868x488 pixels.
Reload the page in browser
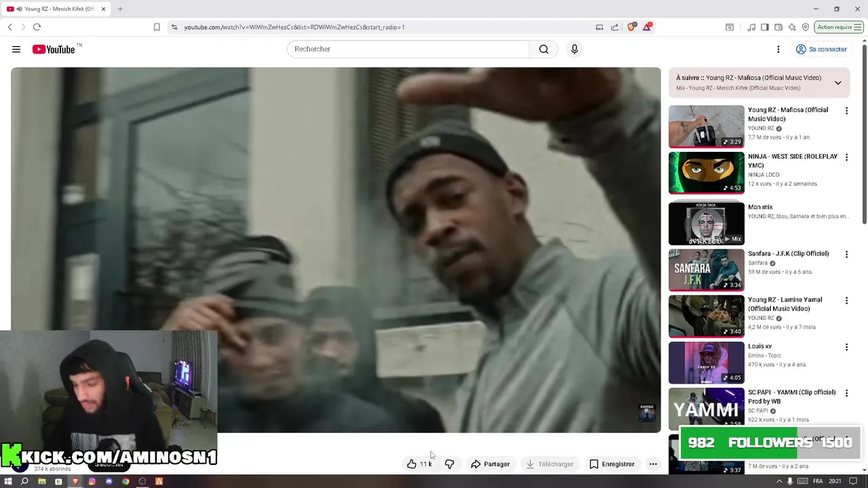tap(37, 27)
